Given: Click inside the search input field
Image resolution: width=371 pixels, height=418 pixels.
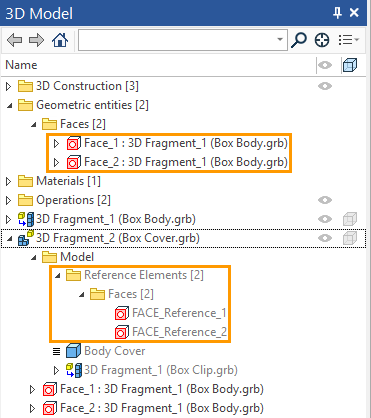Looking at the screenshot, I should [x=178, y=40].
